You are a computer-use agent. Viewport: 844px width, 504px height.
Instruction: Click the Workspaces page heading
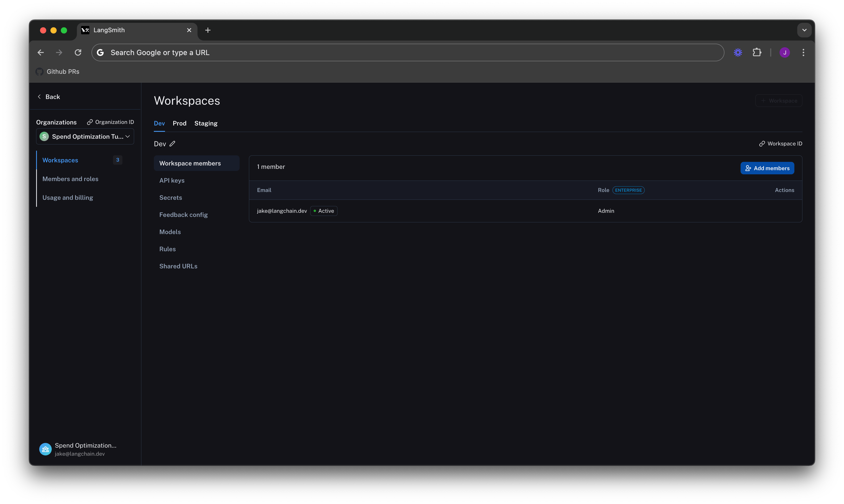(187, 101)
